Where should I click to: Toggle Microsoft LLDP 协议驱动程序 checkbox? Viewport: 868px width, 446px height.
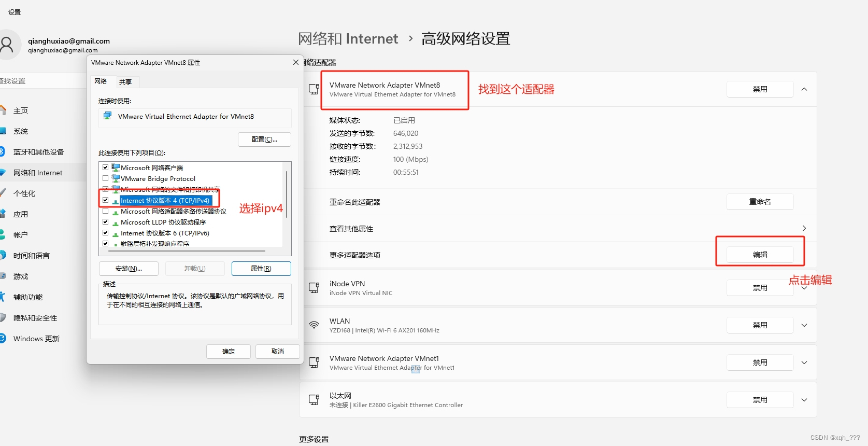106,222
